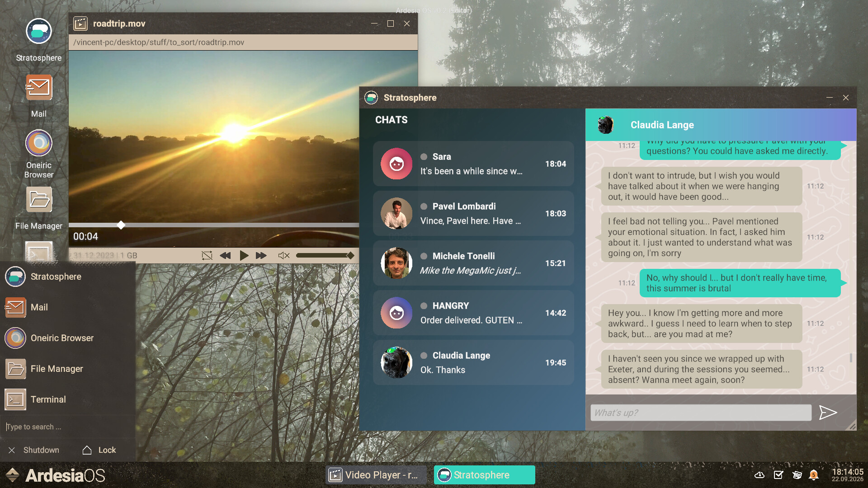This screenshot has width=868, height=488.
Task: Open the Pavel Lombardi conversation
Action: [473, 213]
